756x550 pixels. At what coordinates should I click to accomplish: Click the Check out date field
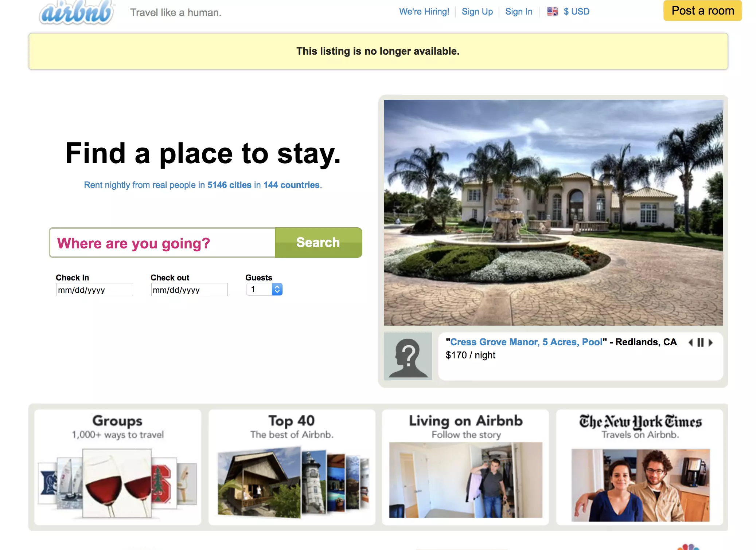pyautogui.click(x=190, y=290)
